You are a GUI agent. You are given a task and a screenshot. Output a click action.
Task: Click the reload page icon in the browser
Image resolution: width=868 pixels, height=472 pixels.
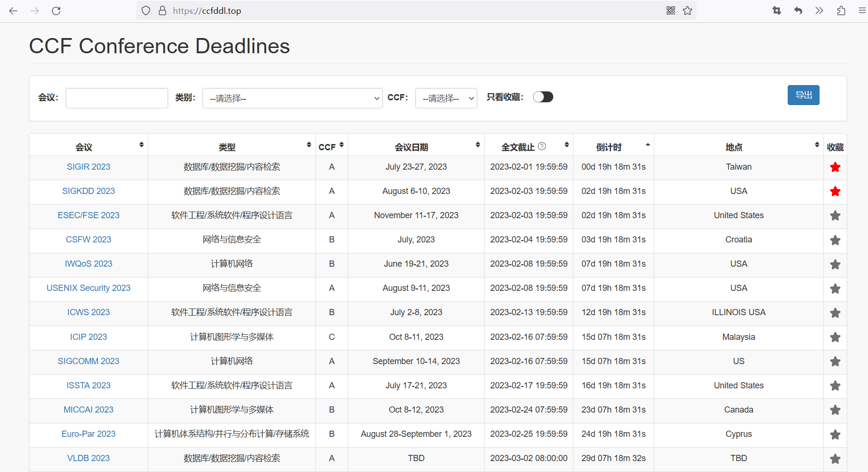pos(56,10)
